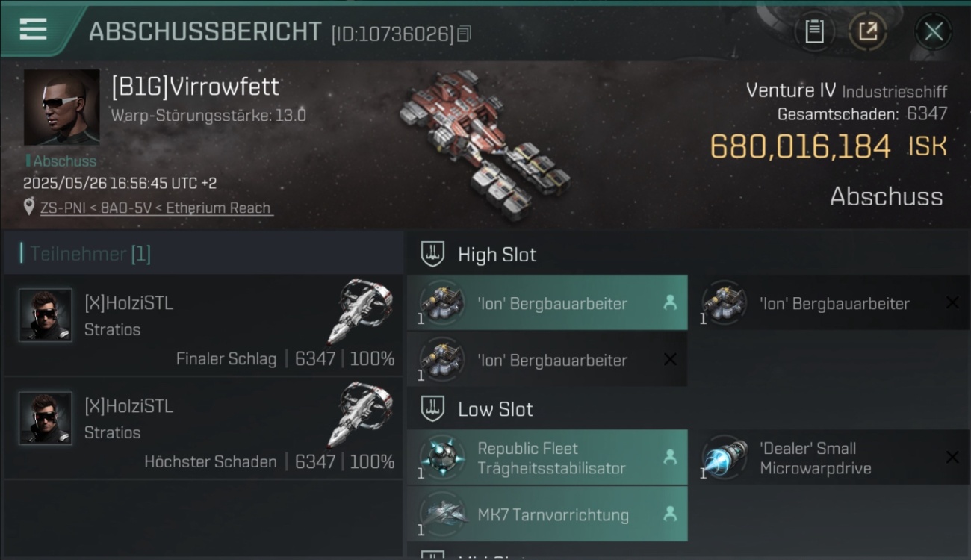The image size is (971, 560).
Task: Select HolziSTL Finaler Schlag entry
Action: pyautogui.click(x=203, y=326)
